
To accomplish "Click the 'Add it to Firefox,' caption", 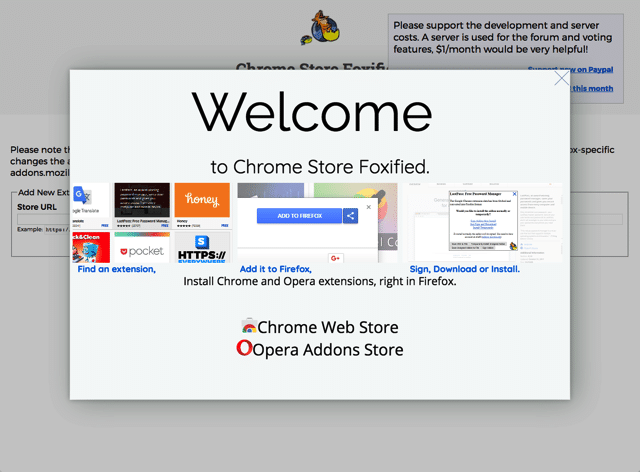I will pos(276,269).
